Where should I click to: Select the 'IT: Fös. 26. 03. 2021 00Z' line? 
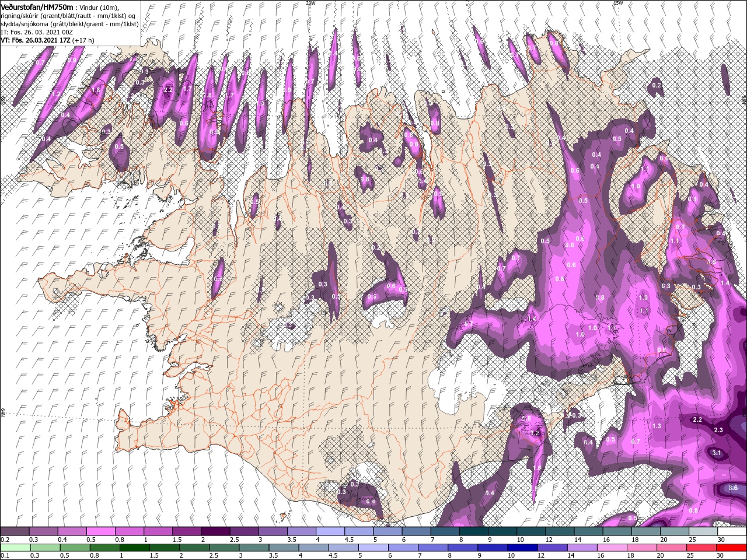[x=36, y=32]
